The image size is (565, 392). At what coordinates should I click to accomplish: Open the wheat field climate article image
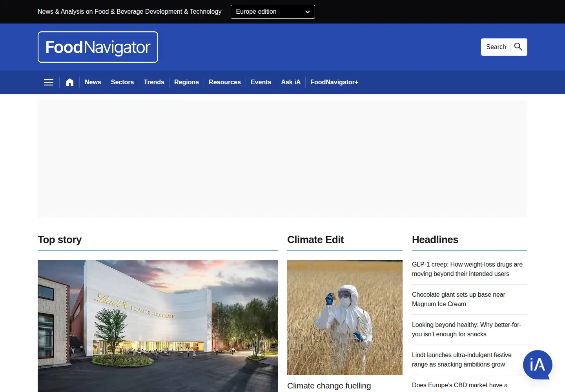point(345,318)
